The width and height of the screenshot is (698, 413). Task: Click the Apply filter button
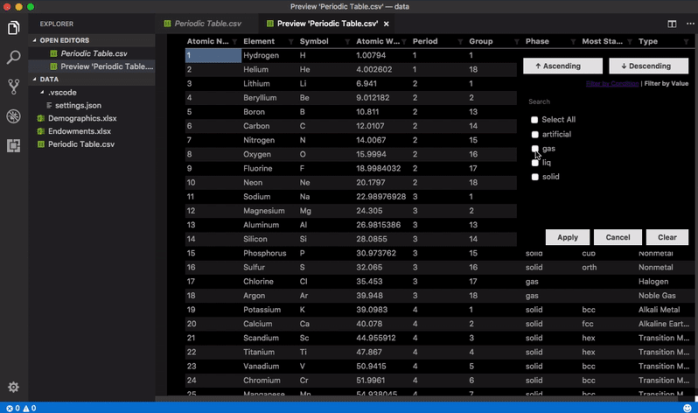pos(567,237)
